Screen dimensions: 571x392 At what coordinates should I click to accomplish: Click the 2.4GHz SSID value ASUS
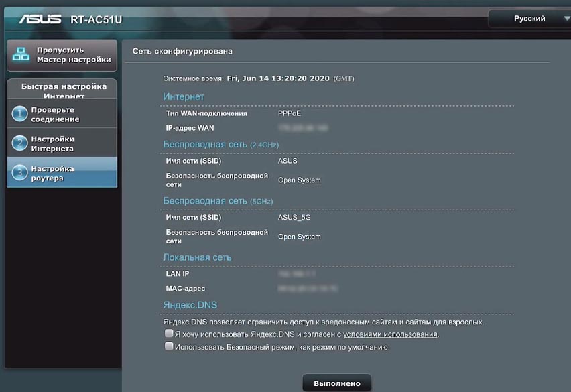coord(288,161)
